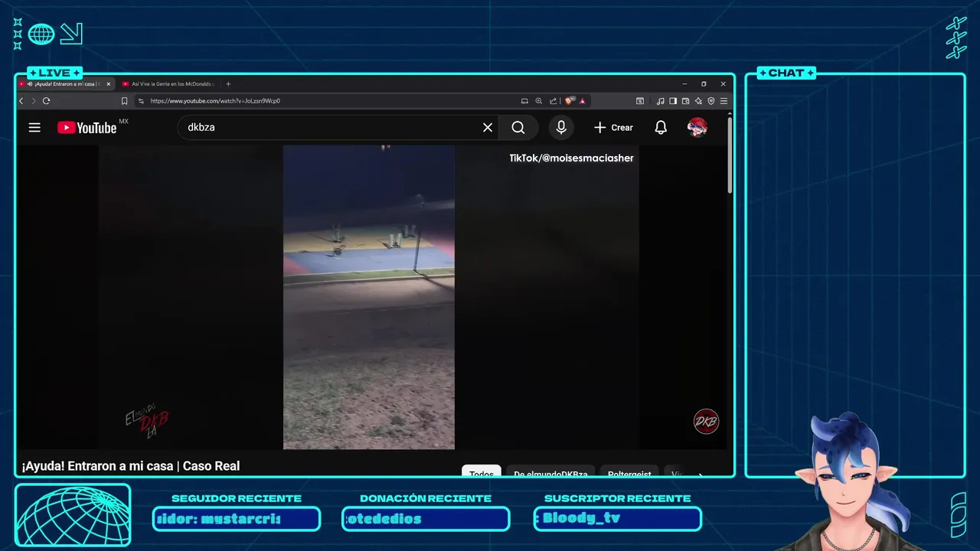This screenshot has height=551, width=980.
Task: Open the Brave VPN shield icon
Action: 711,101
